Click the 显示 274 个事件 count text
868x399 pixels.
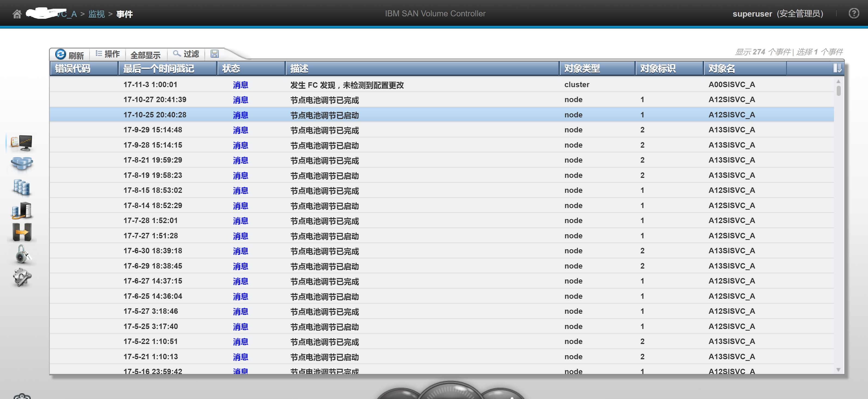(x=763, y=52)
